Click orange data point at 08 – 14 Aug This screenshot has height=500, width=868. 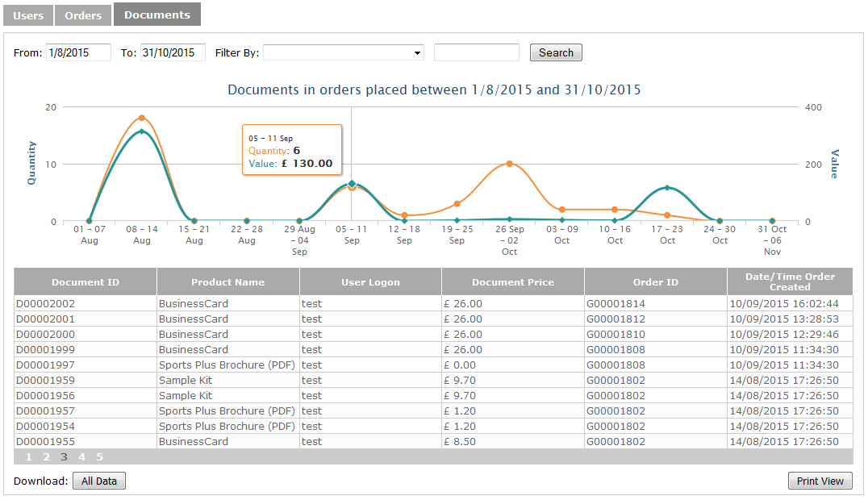pos(142,118)
